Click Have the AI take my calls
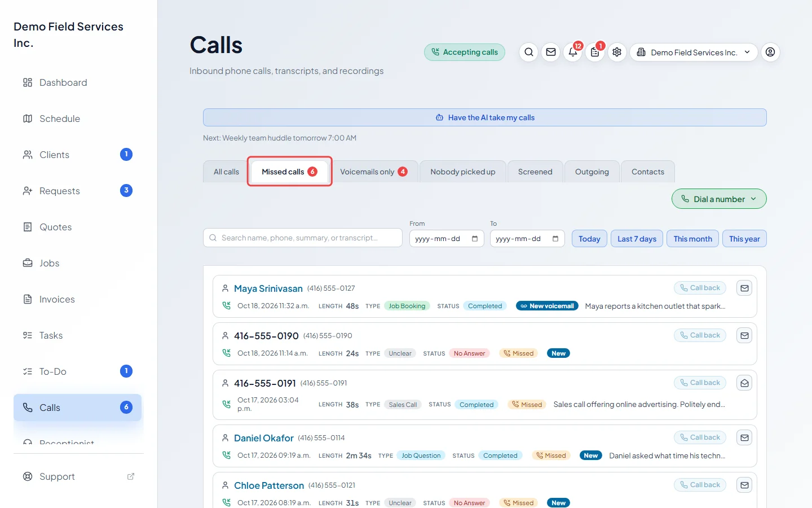 485,117
